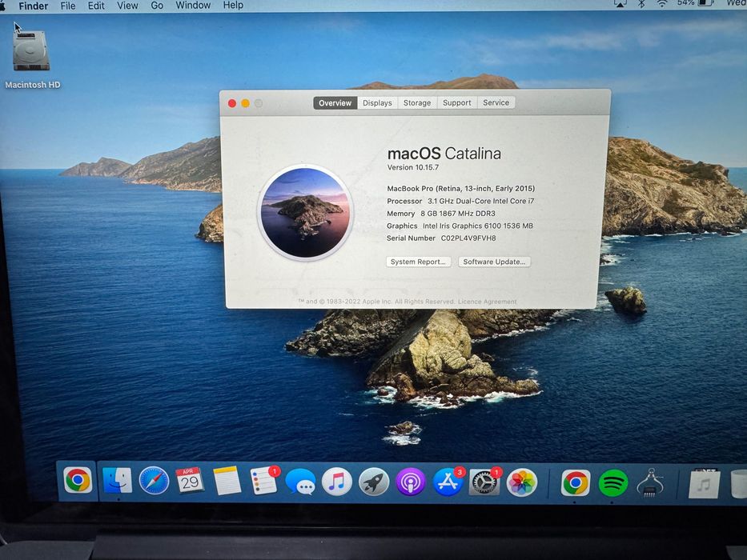Viewport: 747px width, 560px height.
Task: Open System Information chip icon in the Dock
Action: pyautogui.click(x=649, y=483)
